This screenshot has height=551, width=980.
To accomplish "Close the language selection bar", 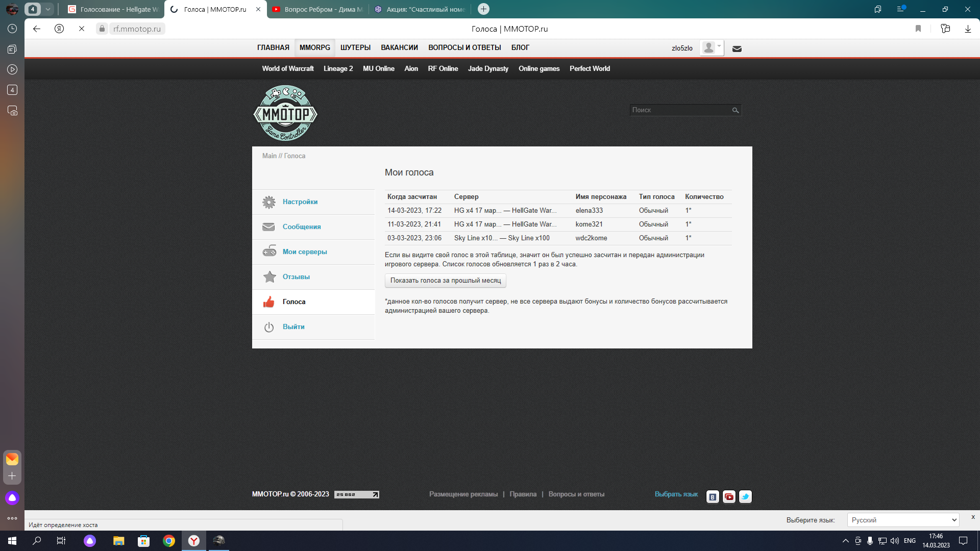I will pos(973,517).
